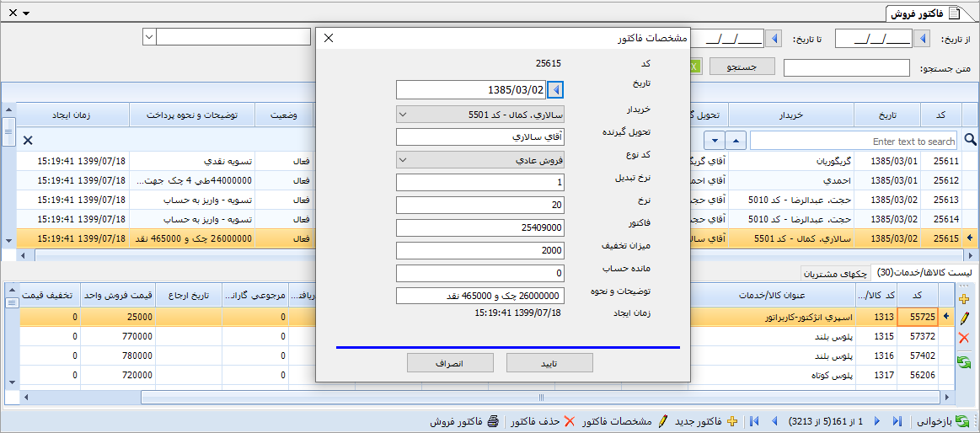
Task: Click the نرخ تبدیل field with value 1
Action: 480,183
